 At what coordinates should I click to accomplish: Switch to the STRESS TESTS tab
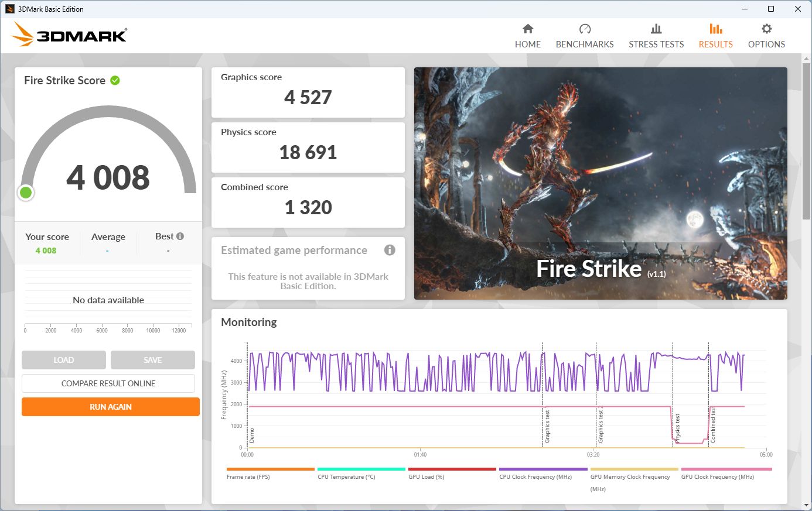(x=656, y=36)
